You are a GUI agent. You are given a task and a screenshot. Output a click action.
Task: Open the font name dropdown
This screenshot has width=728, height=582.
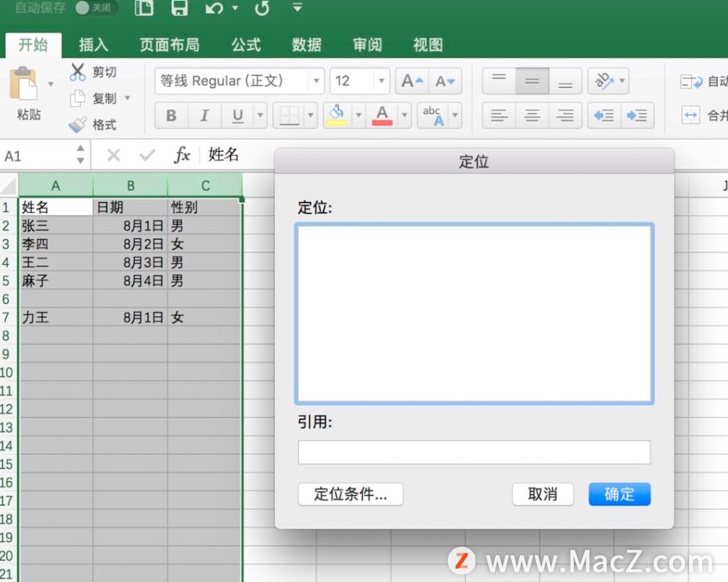coord(315,81)
